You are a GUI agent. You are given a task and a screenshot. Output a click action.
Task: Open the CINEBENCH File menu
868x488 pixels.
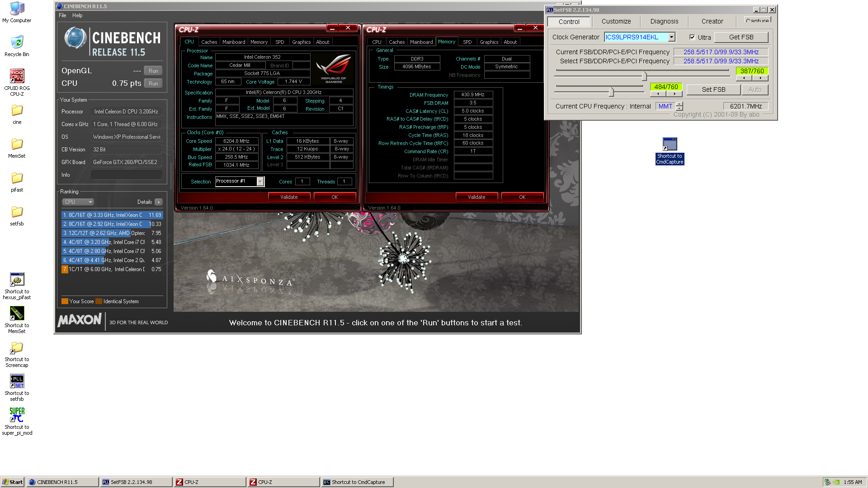[x=62, y=15]
